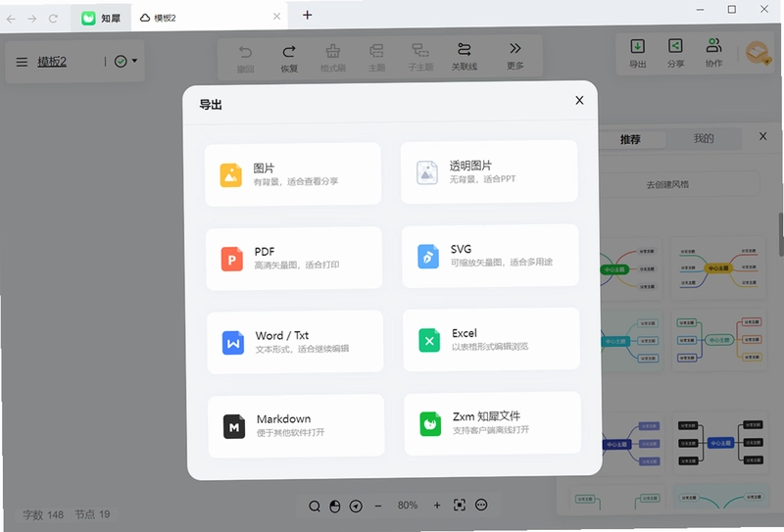Expand the 更多 toolbar options
The width and height of the screenshot is (784, 532).
(515, 56)
